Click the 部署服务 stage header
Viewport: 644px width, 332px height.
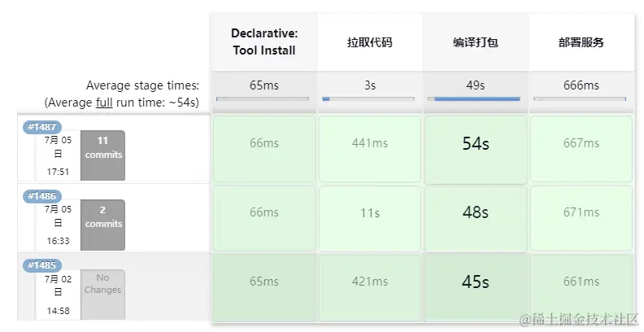coord(581,42)
